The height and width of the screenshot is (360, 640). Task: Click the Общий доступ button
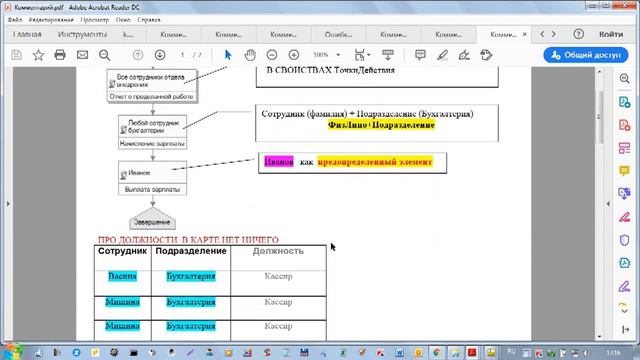pos(586,55)
